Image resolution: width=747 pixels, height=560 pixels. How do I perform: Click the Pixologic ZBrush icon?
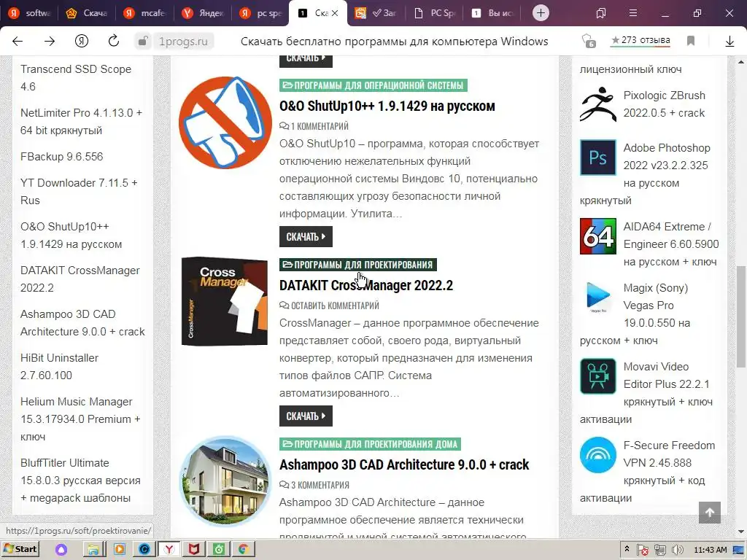[598, 104]
